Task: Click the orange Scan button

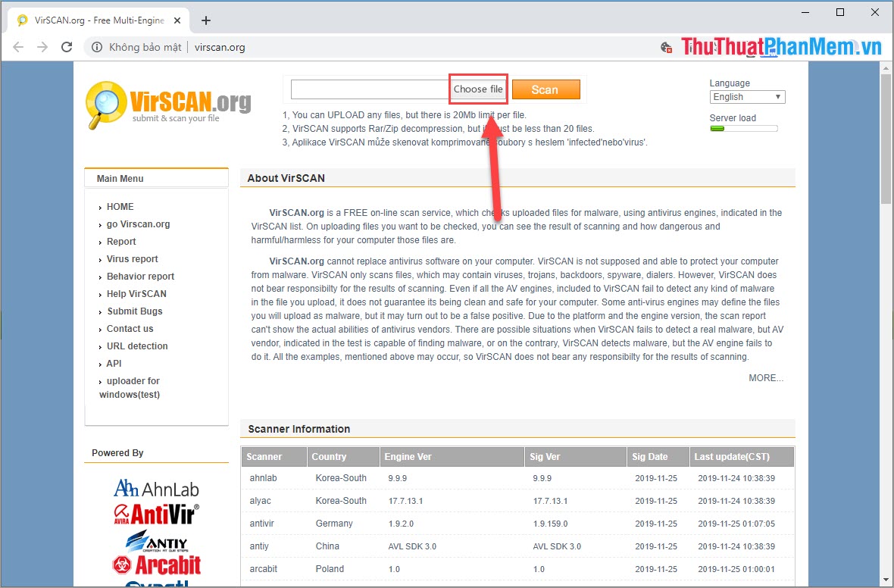Action: pyautogui.click(x=546, y=89)
